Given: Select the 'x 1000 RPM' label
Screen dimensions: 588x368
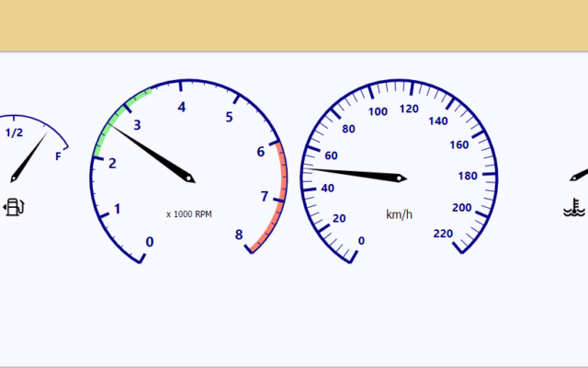Looking at the screenshot, I should pos(189,214).
